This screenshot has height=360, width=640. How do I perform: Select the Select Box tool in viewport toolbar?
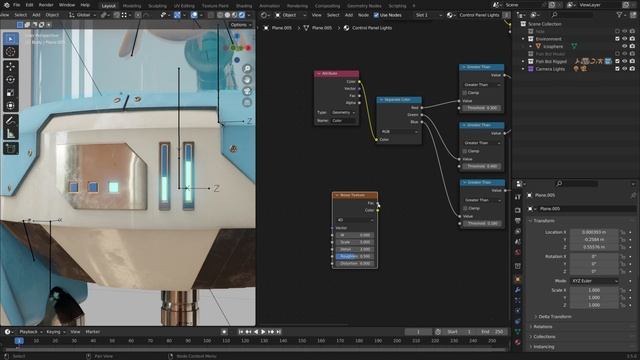pyautogui.click(x=11, y=39)
